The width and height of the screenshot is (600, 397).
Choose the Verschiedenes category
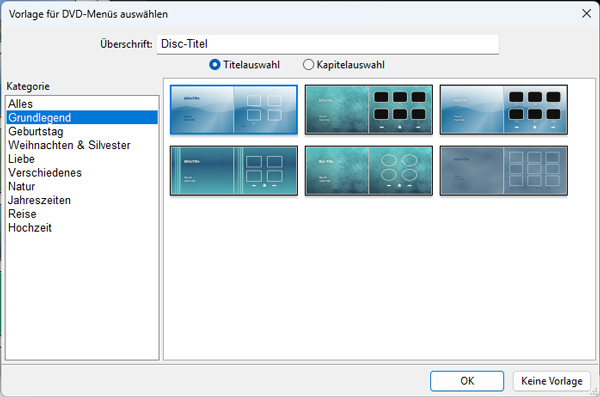[82, 173]
